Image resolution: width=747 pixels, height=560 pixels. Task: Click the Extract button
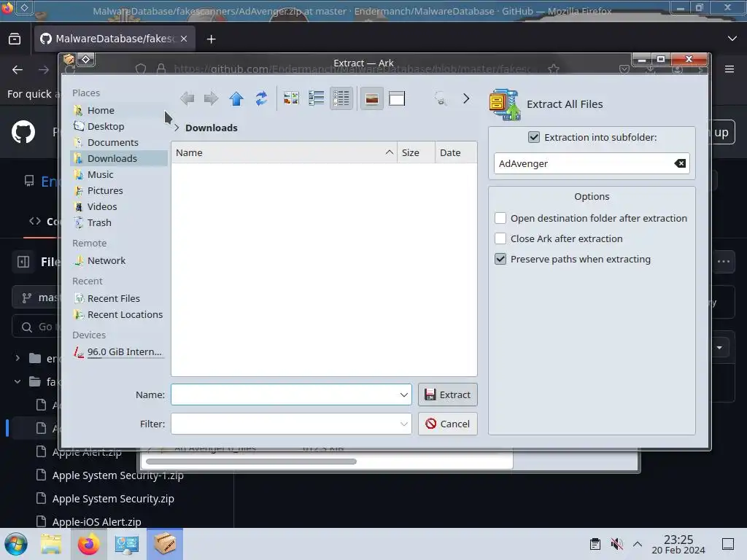pos(448,394)
